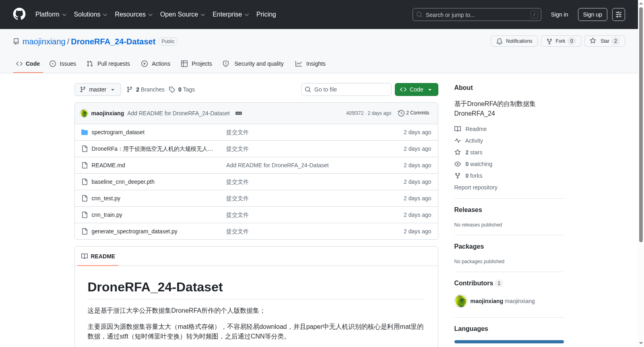Click fork icon beside 0 forks
644x347 pixels.
458,176
